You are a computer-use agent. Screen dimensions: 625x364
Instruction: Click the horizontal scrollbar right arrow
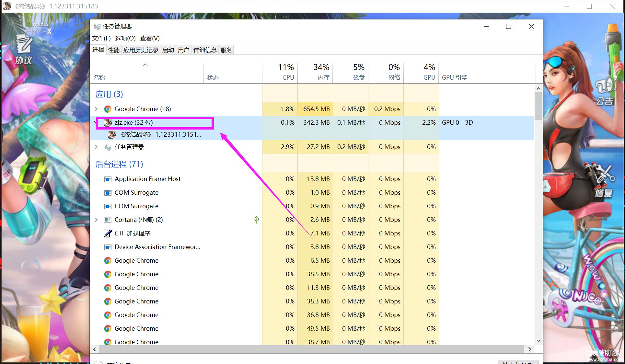(530, 349)
